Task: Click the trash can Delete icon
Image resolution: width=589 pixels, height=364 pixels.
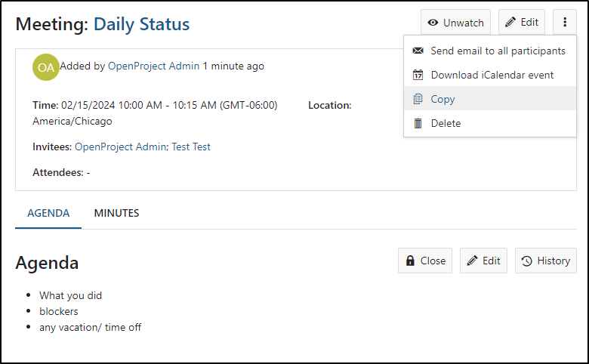Action: click(418, 123)
